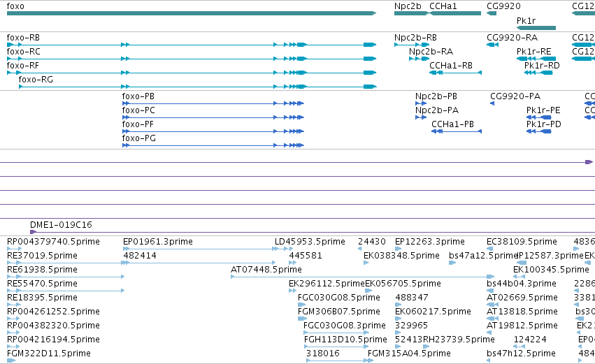Click the EP01961.3prime EST label
The height and width of the screenshot is (364, 595).
[x=158, y=242]
